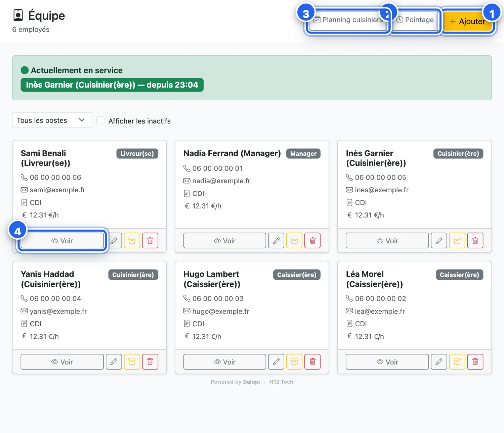Click lea@exemple.fr email text
The width and height of the screenshot is (504, 433).
click(380, 311)
